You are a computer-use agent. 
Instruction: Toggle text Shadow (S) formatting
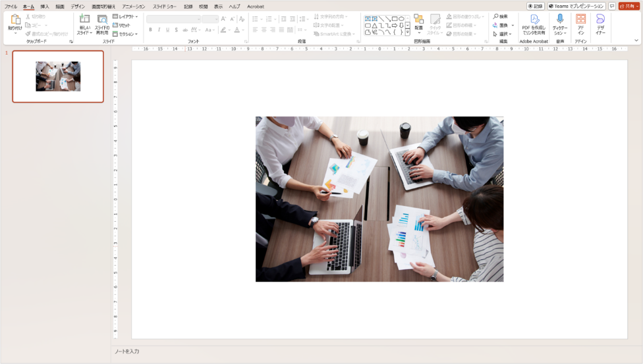tap(177, 30)
